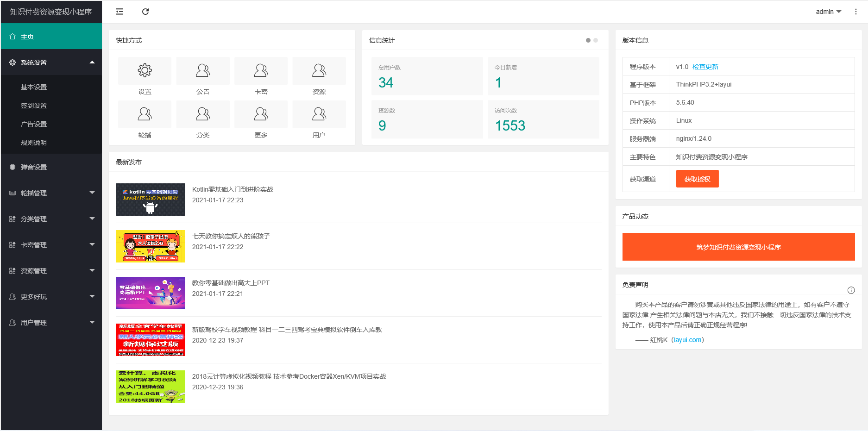Click the disclaimer info icon
Image resolution: width=868 pixels, height=431 pixels.
click(851, 290)
